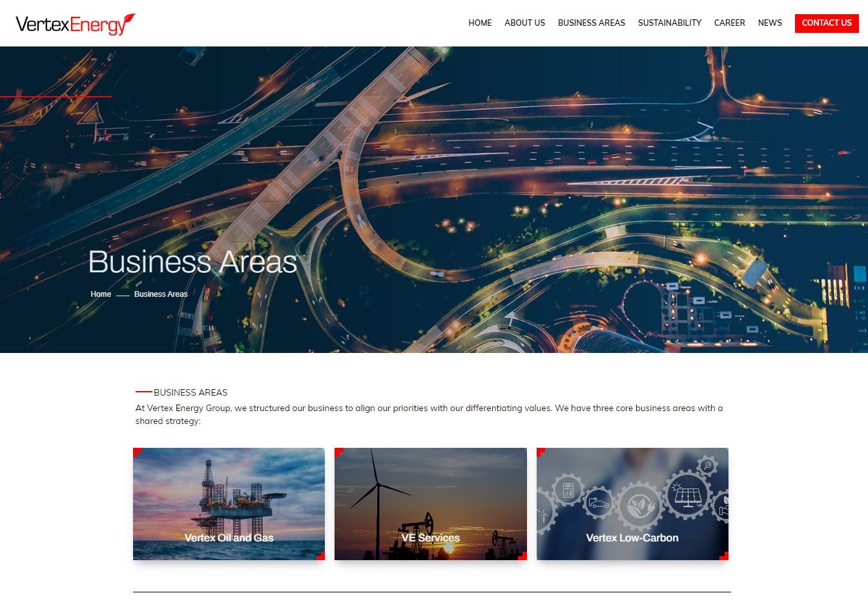This screenshot has width=868, height=604.
Task: Click the Business Areas breadcrumb link
Action: [x=161, y=294]
